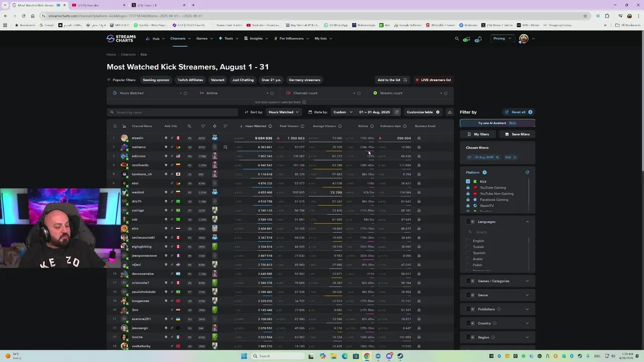The image size is (644, 362).
Task: Click the lock icon in elzeein's Business Email
Action: [419, 138]
